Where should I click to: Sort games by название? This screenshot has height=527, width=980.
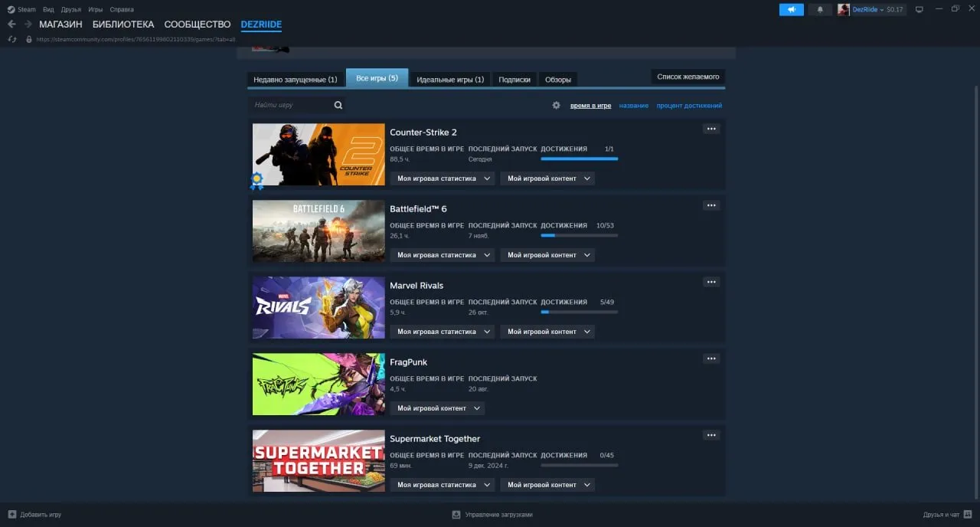coord(634,106)
